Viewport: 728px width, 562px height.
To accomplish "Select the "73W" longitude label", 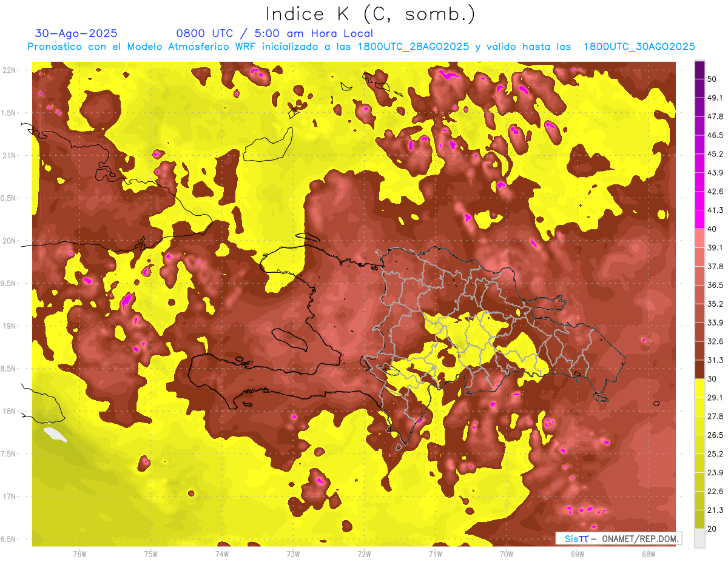I will pyautogui.click(x=293, y=554).
